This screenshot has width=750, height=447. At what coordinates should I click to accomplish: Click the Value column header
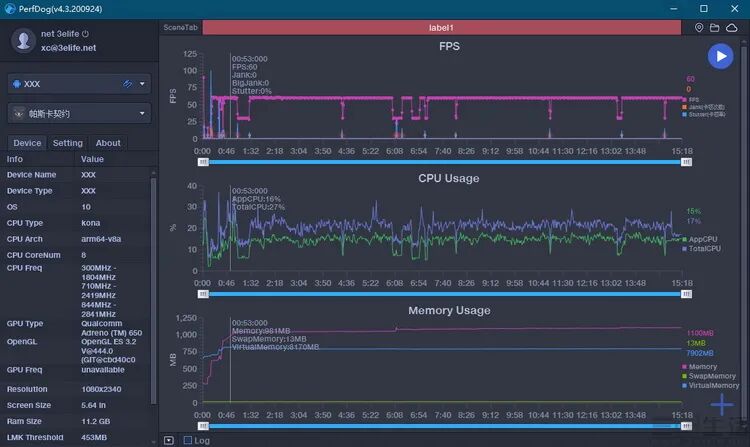click(92, 159)
